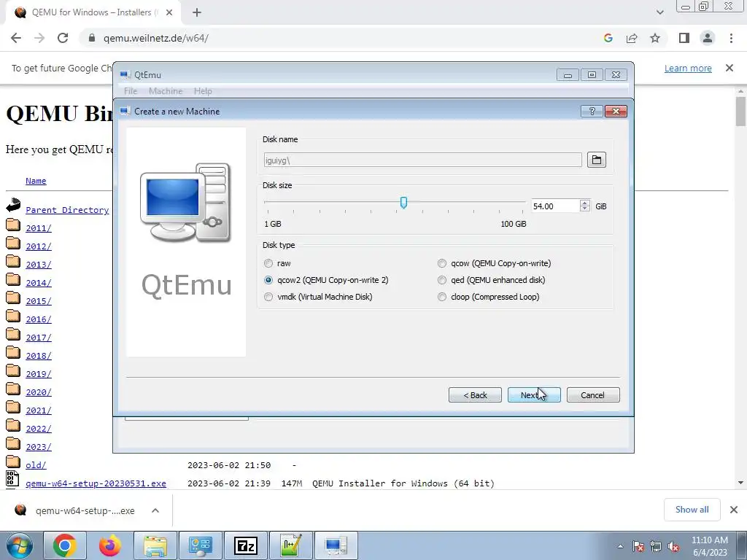Image resolution: width=747 pixels, height=560 pixels.
Task: Click the Chrome forward arrow
Action: [x=39, y=38]
